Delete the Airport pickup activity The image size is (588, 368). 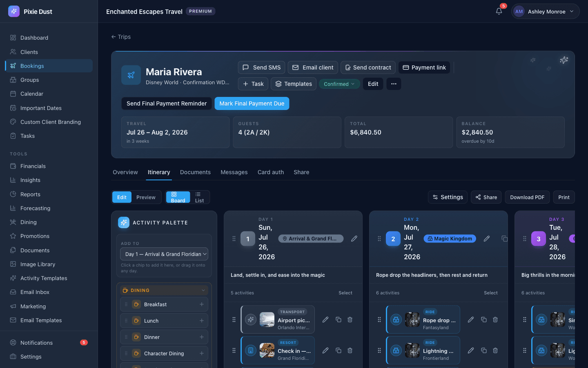[x=350, y=320]
